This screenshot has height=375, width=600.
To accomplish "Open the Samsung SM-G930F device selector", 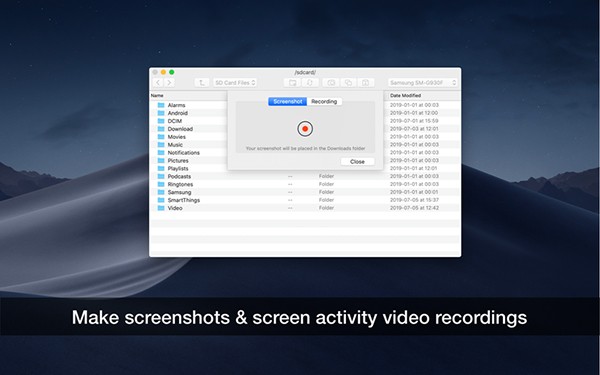I will tap(422, 83).
